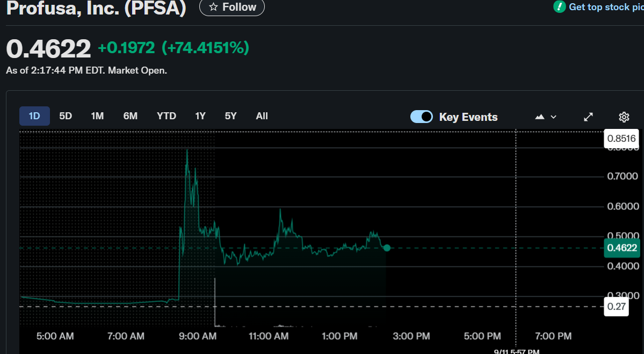Image resolution: width=644 pixels, height=354 pixels.
Task: Click the 1:00 PM time axis label
Action: 339,336
